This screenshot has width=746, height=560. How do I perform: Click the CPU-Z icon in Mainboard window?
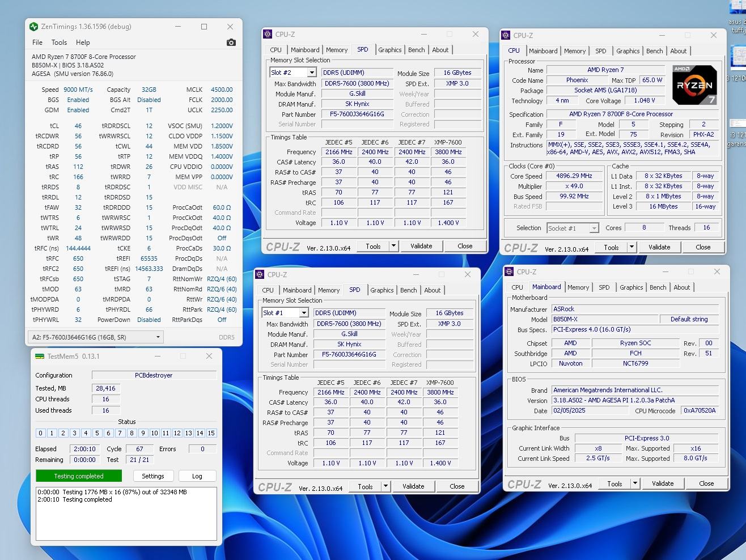tap(510, 271)
